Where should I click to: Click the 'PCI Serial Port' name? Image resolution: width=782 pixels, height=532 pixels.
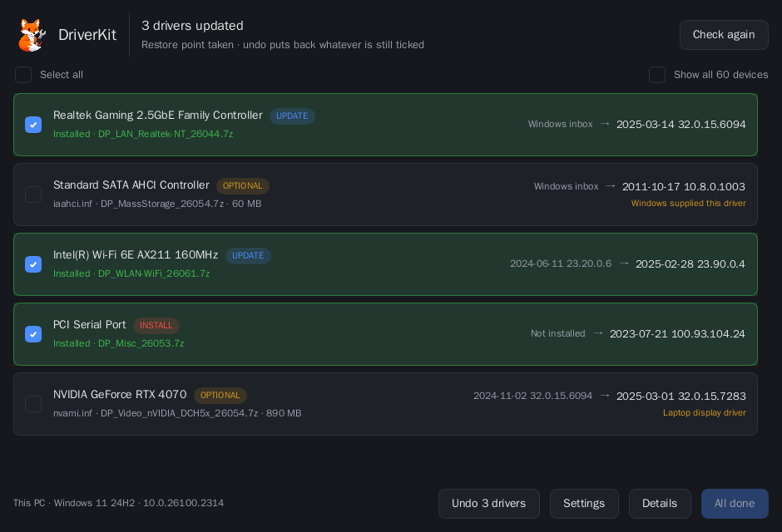click(x=90, y=324)
